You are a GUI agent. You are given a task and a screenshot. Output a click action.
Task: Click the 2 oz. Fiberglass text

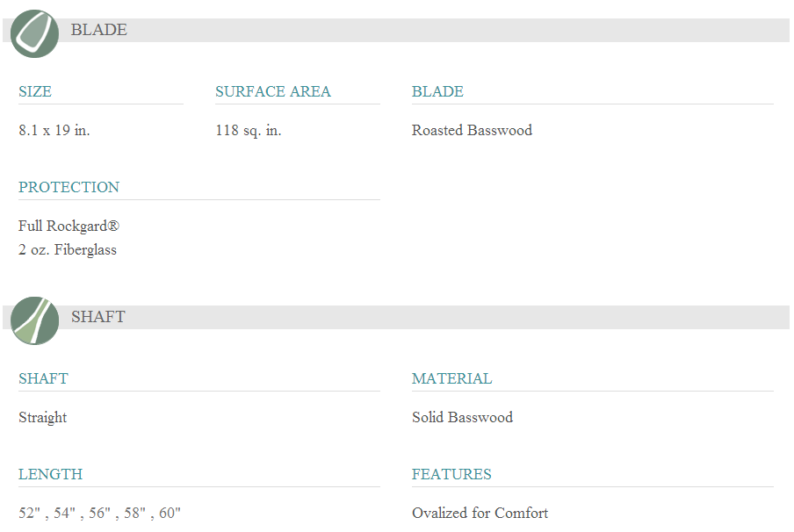coord(68,249)
